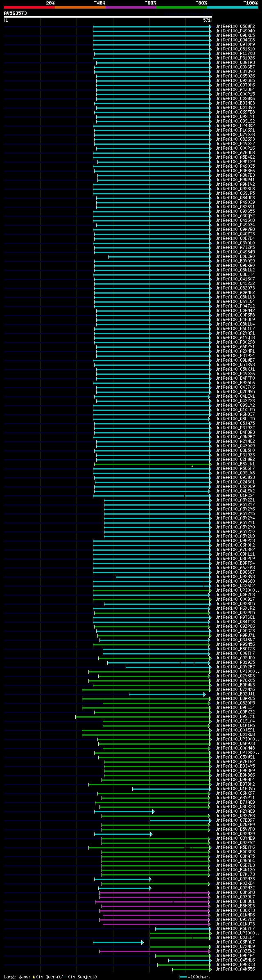Viewport: 262px width, 980px height.
Task: Select the UniRef100_A5B4G2 label
Action: (x=235, y=157)
